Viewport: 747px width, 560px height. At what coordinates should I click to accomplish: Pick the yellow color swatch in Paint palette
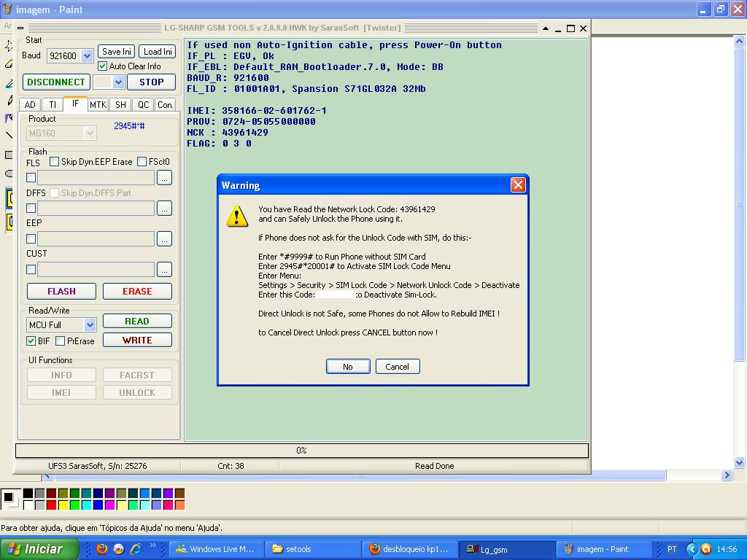pos(63,505)
